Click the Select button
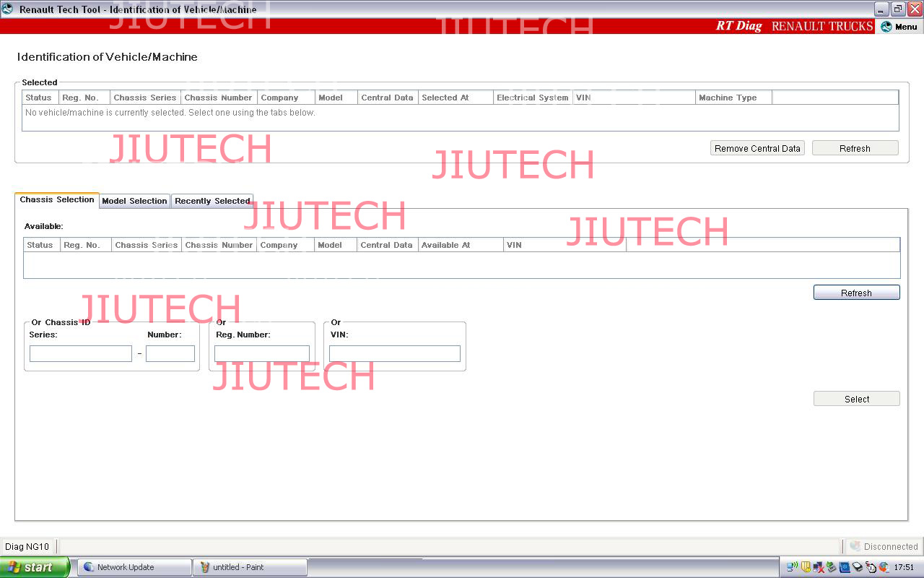 tap(856, 399)
